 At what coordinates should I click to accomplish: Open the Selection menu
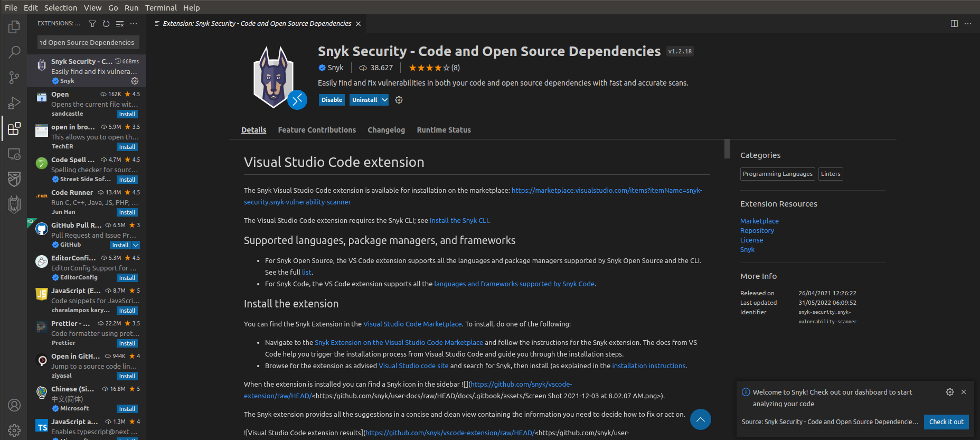(x=61, y=8)
